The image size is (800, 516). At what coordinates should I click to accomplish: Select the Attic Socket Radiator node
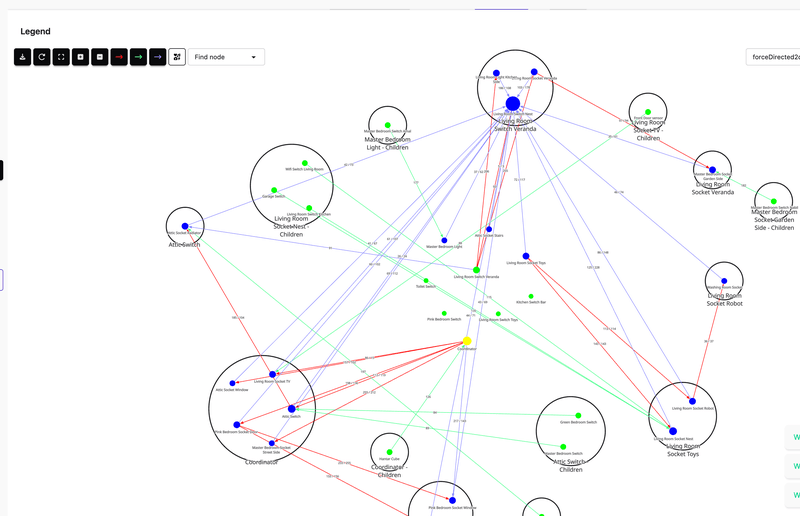point(185,226)
